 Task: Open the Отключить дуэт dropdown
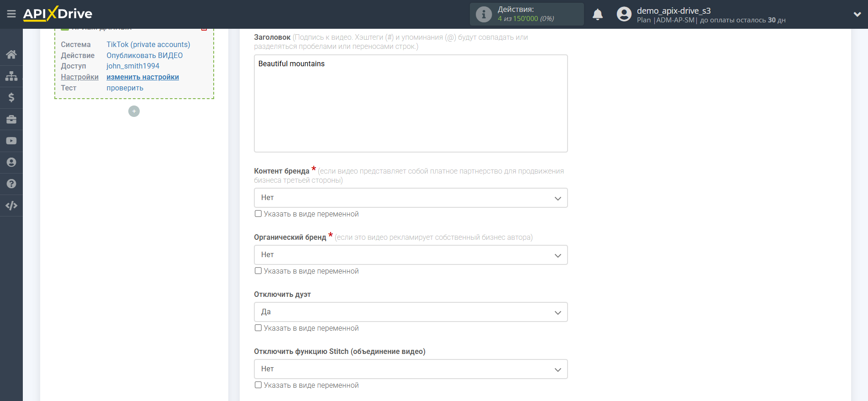pyautogui.click(x=410, y=312)
